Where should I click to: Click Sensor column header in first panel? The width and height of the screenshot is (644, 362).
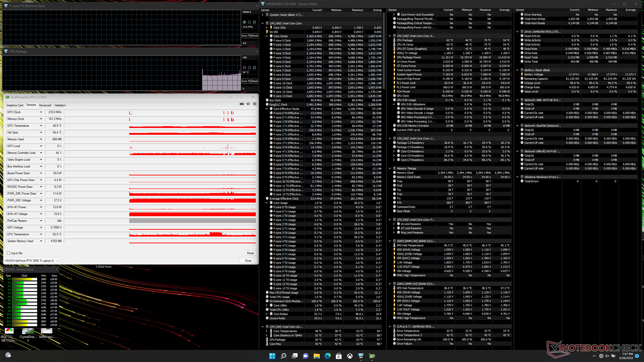(265, 10)
